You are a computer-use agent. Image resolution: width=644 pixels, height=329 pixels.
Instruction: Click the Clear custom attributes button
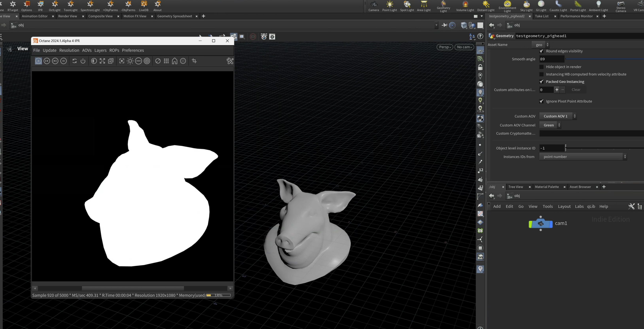(576, 90)
